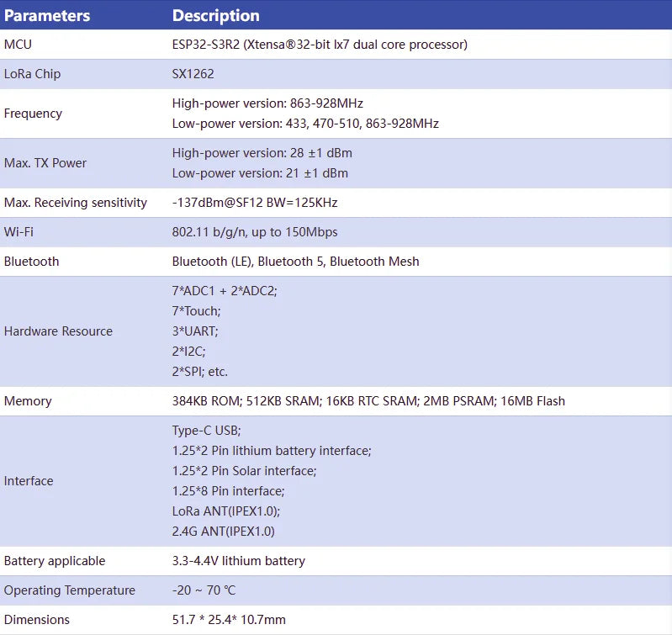Image resolution: width=672 pixels, height=635 pixels.
Task: Click the ESP32-S3R2 processor description
Action: tap(320, 45)
